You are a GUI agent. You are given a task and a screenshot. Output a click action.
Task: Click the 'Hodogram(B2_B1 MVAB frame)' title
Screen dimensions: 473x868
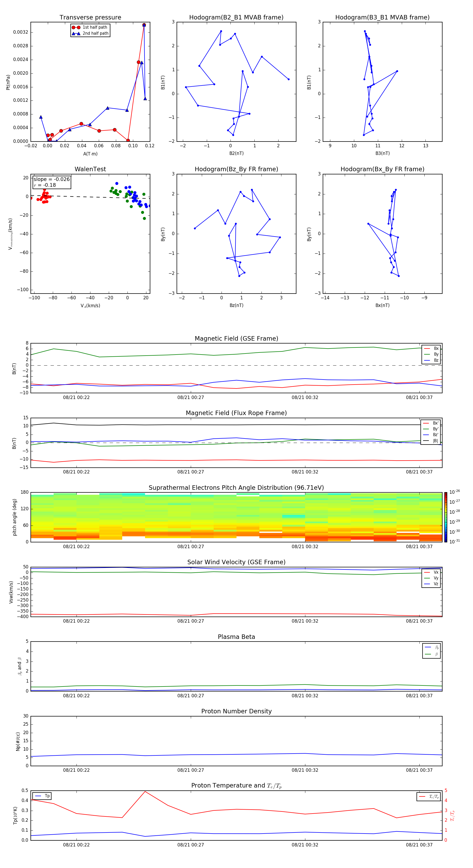coord(236,18)
